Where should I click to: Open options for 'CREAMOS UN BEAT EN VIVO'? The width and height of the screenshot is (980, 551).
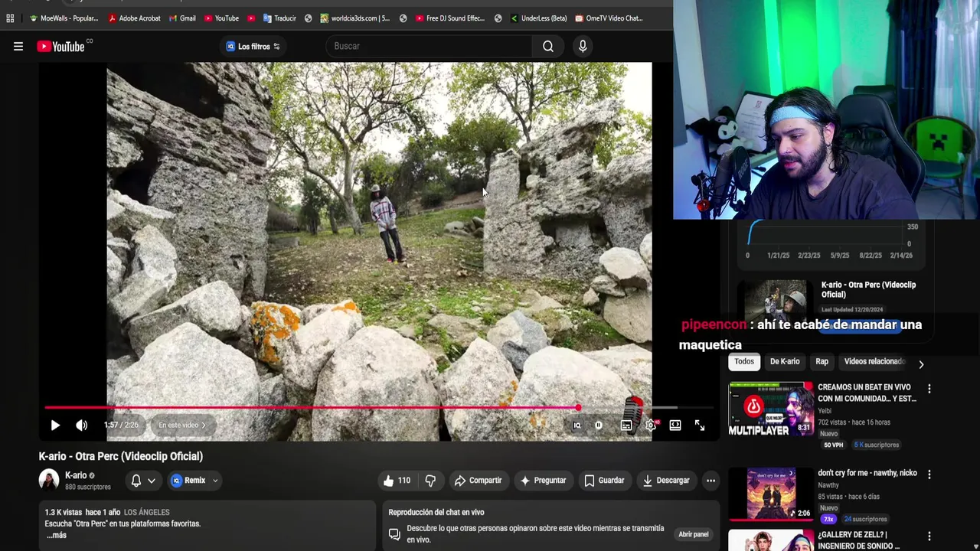pos(929,390)
